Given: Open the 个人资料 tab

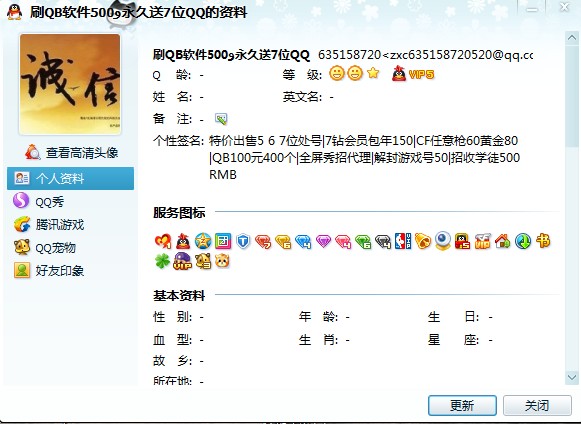Looking at the screenshot, I should click(x=70, y=178).
